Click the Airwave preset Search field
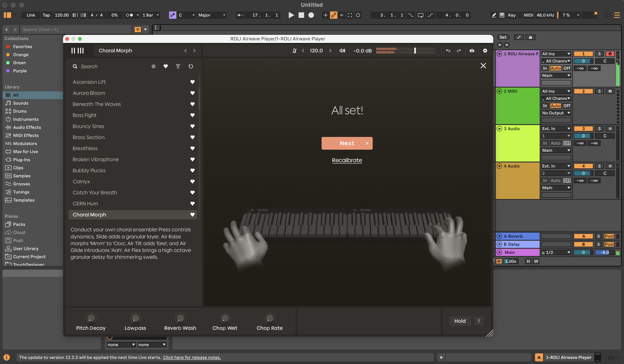This screenshot has height=364, width=624. click(x=111, y=66)
